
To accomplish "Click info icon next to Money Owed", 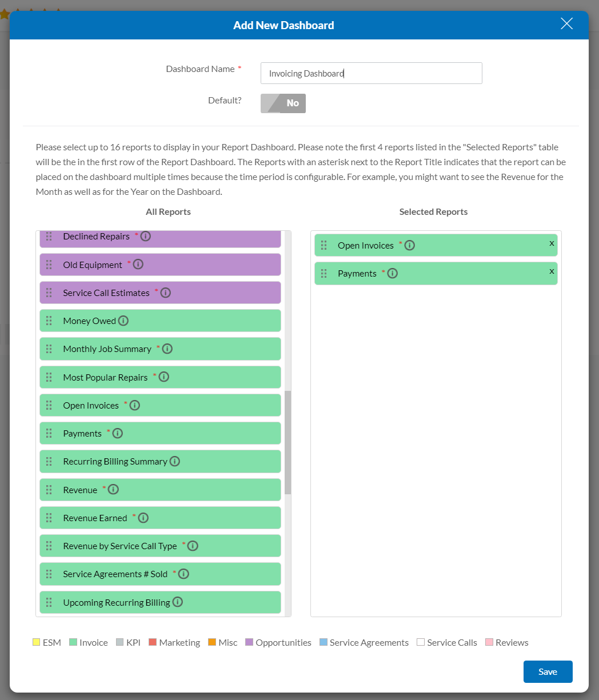I will 123,321.
